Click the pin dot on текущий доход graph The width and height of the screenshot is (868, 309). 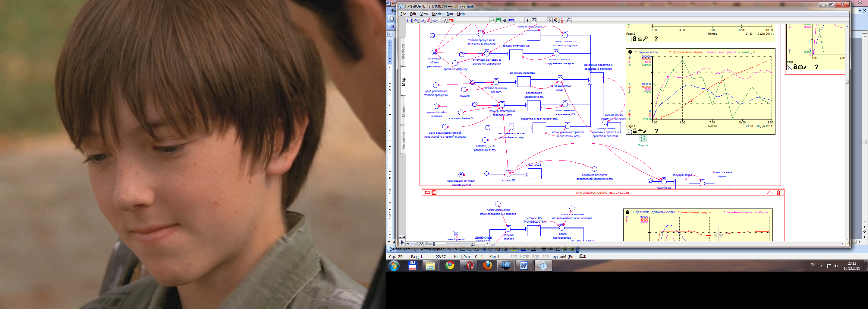click(630, 52)
